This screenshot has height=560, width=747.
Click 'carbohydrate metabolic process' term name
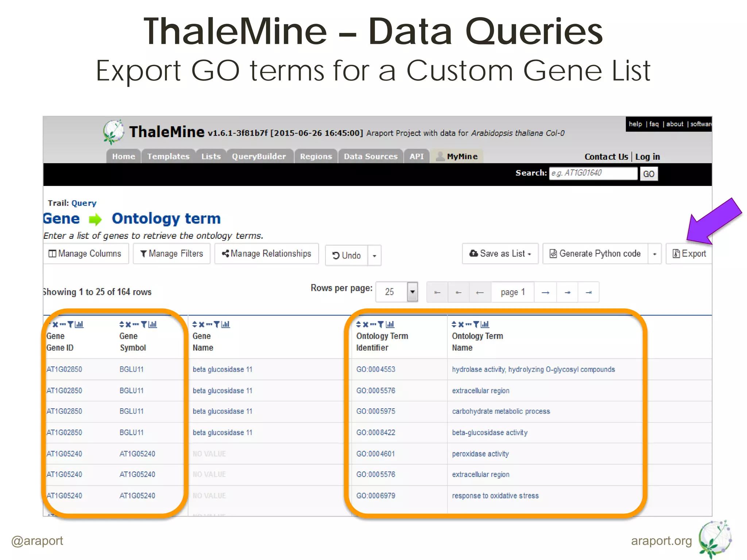(x=501, y=411)
